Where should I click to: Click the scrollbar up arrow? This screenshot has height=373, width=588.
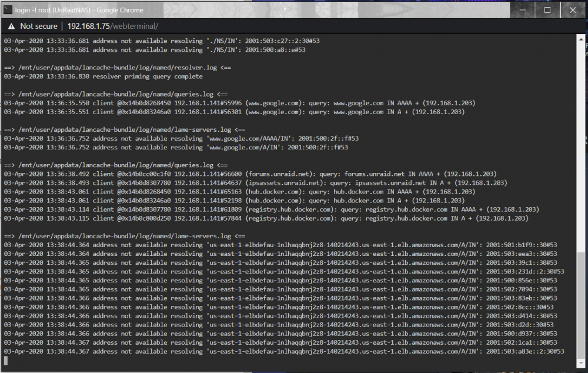[x=581, y=39]
